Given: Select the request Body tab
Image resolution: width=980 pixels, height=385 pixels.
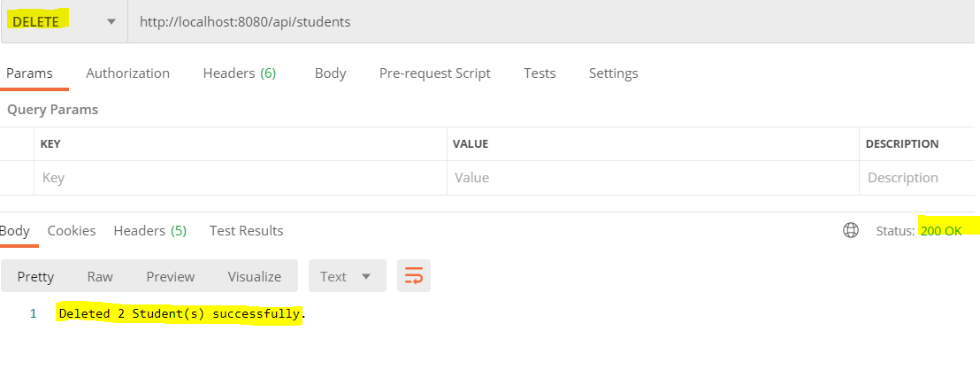Looking at the screenshot, I should pyautogui.click(x=330, y=73).
